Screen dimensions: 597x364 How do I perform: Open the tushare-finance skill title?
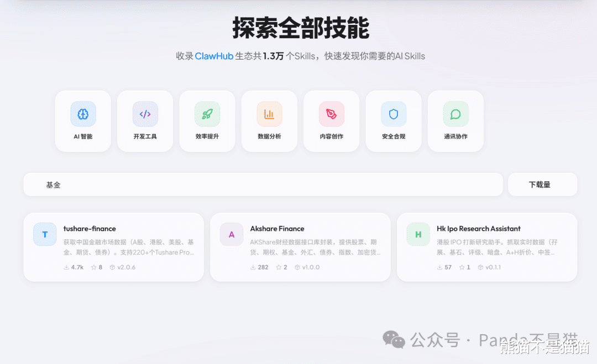click(x=90, y=229)
